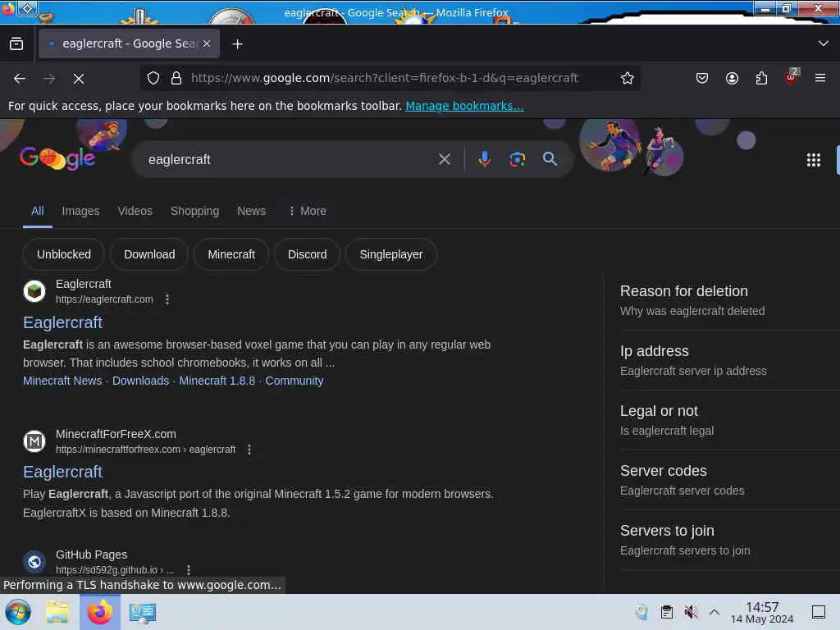Bookmark this page with star icon
Image resolution: width=840 pixels, height=630 pixels.
[x=628, y=78]
